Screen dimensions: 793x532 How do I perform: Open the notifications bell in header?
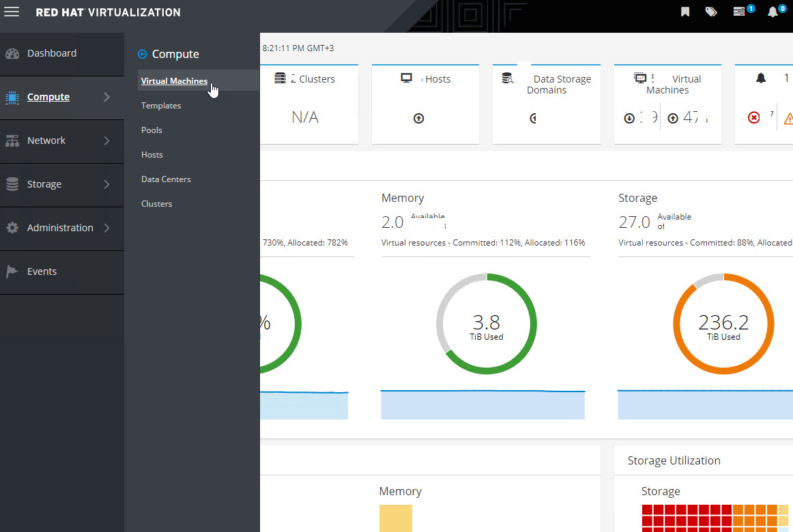(773, 12)
